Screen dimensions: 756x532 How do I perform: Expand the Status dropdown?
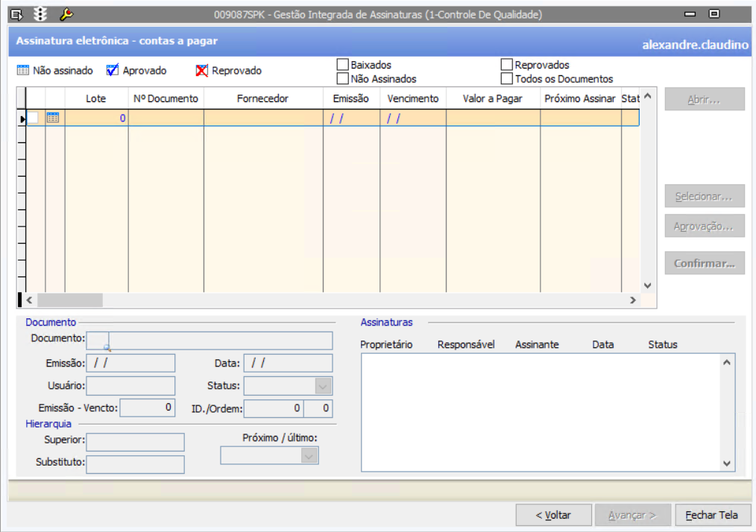323,386
